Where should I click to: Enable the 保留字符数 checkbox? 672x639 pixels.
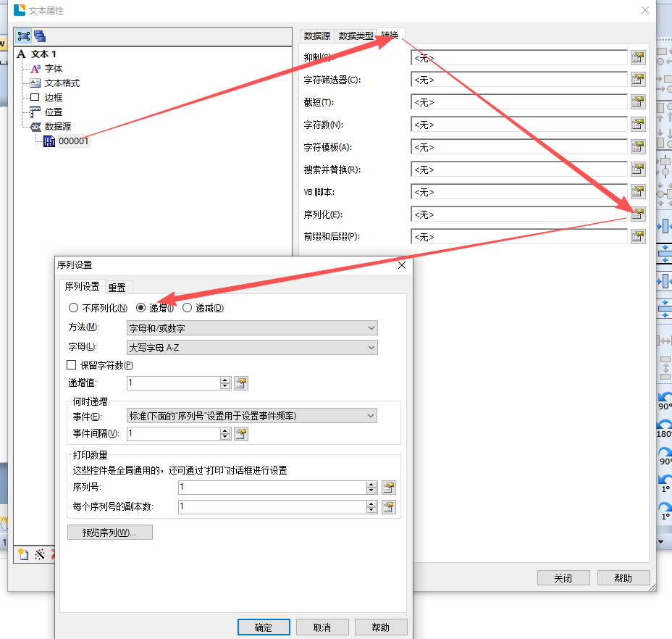pos(72,365)
